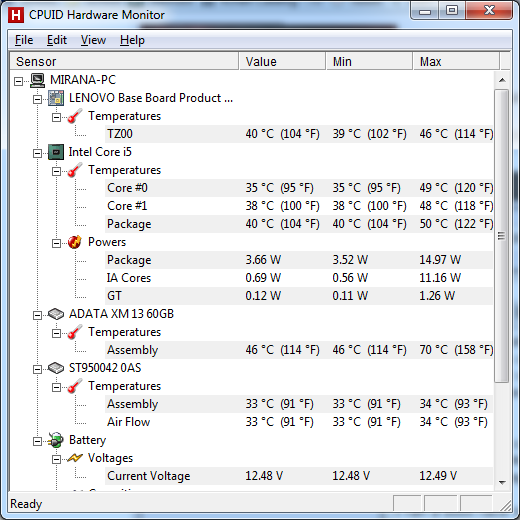The image size is (520, 520).
Task: Select the Core #1 row
Action: [x=299, y=206]
